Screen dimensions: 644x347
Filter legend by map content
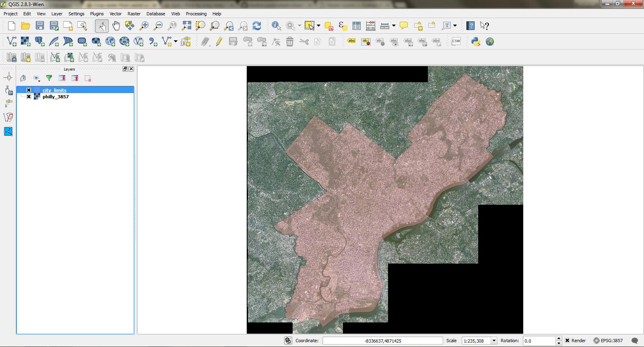[49, 78]
